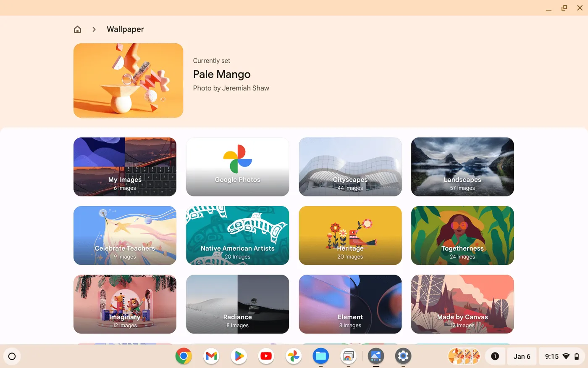This screenshot has width=588, height=368.
Task: Select the Wallpaper app shelf icon
Action: tap(376, 356)
